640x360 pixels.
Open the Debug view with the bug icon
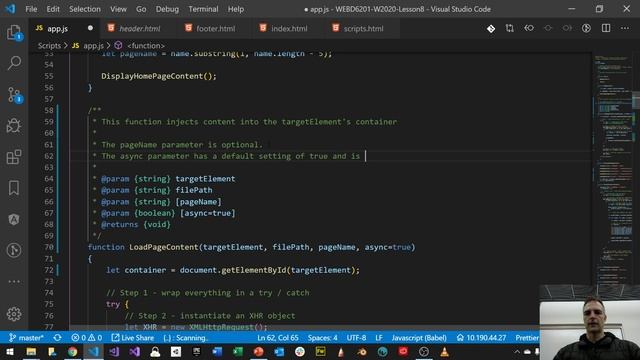14,126
